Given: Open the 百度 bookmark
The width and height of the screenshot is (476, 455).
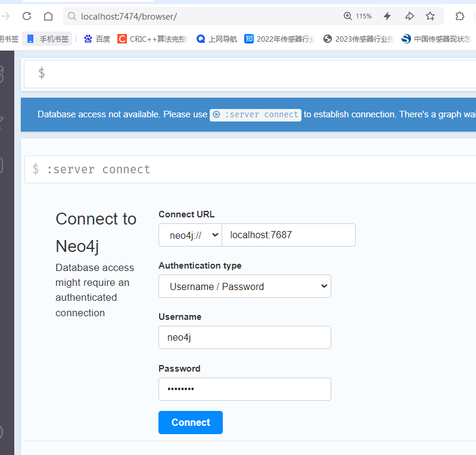Looking at the screenshot, I should point(97,39).
